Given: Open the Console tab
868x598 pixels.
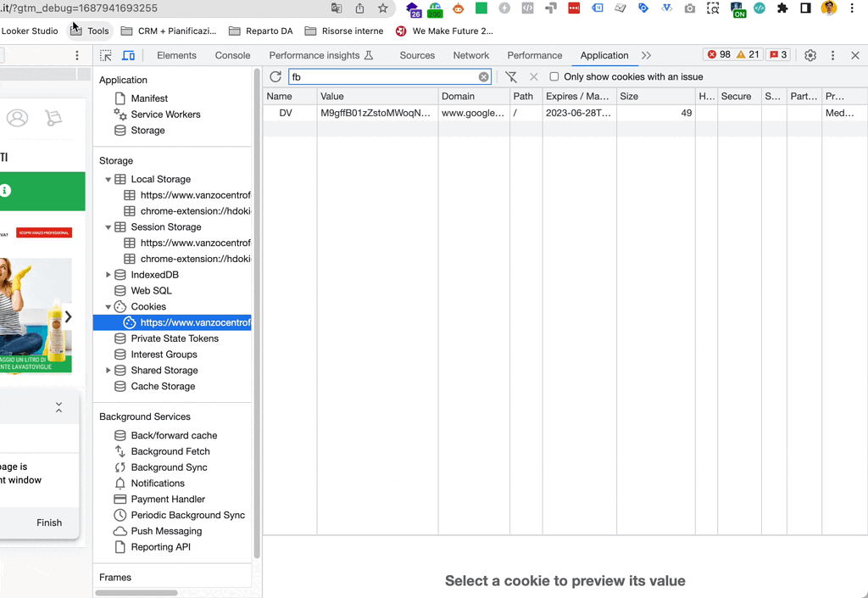Looking at the screenshot, I should pos(232,55).
